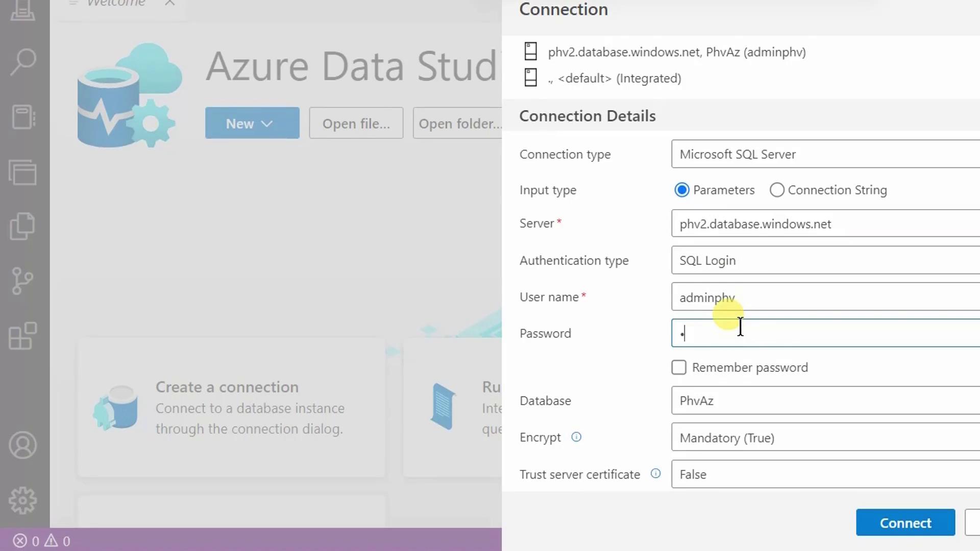
Task: Open the Notebooks sidebar icon
Action: pos(23,117)
